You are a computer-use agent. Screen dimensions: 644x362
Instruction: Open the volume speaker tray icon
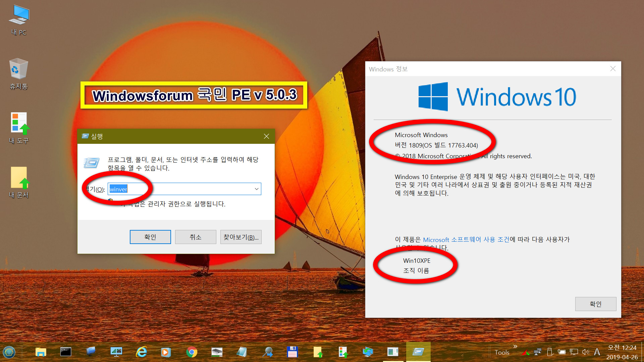586,352
